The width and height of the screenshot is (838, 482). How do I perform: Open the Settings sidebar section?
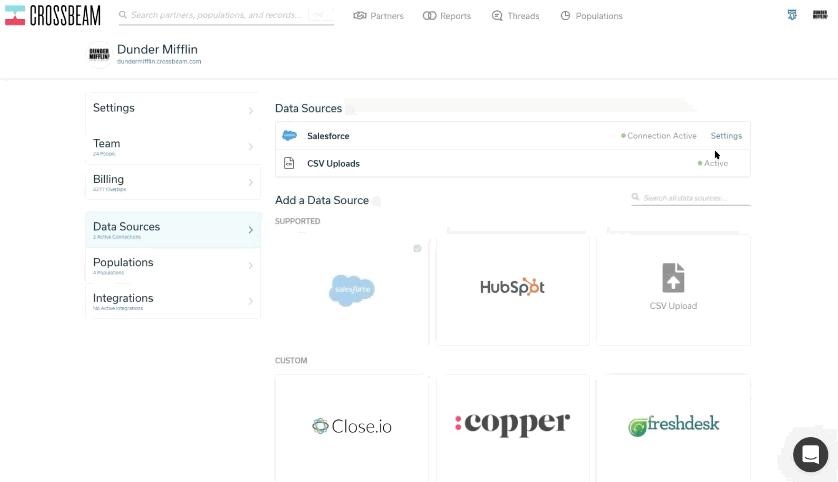pyautogui.click(x=173, y=110)
